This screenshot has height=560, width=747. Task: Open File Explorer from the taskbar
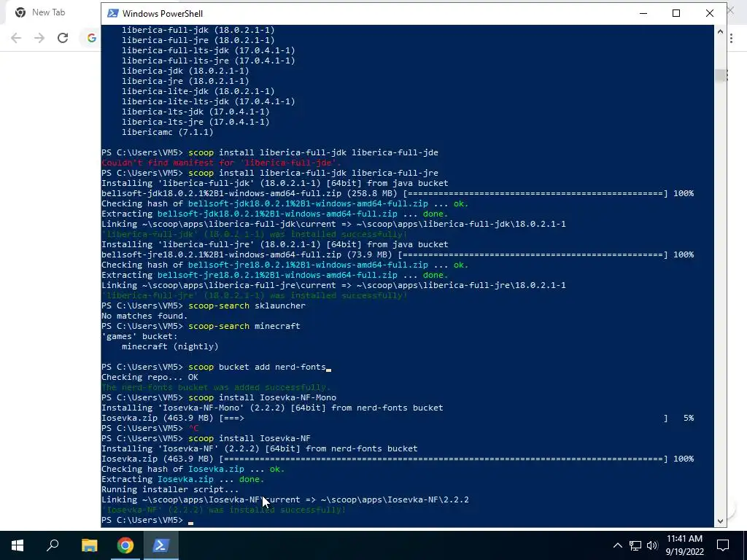click(x=89, y=545)
